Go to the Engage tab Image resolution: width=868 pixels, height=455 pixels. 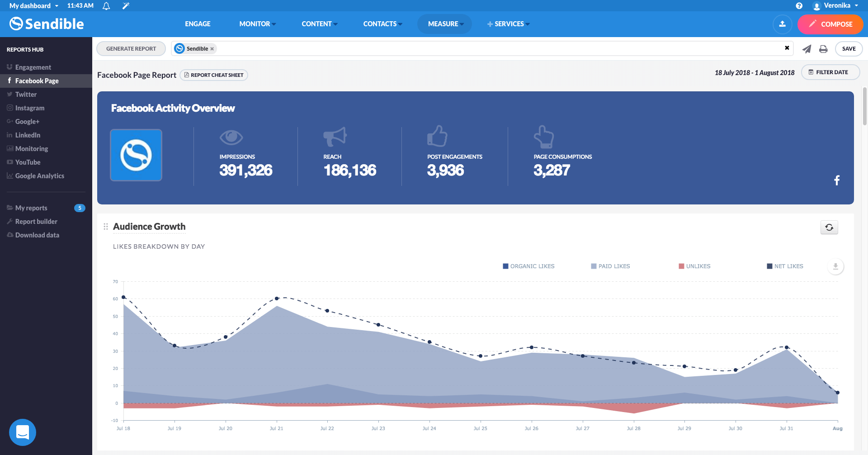pos(198,24)
